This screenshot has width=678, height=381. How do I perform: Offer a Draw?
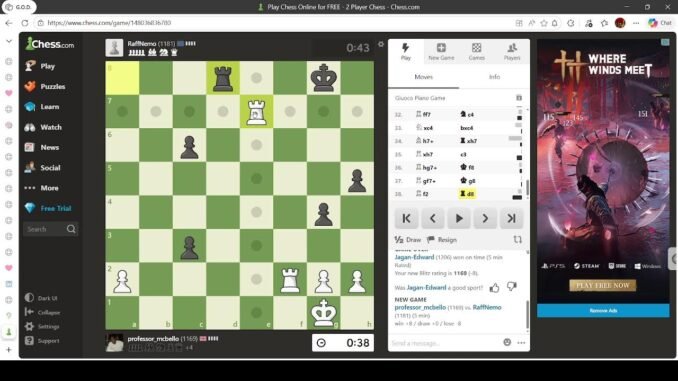click(x=408, y=240)
